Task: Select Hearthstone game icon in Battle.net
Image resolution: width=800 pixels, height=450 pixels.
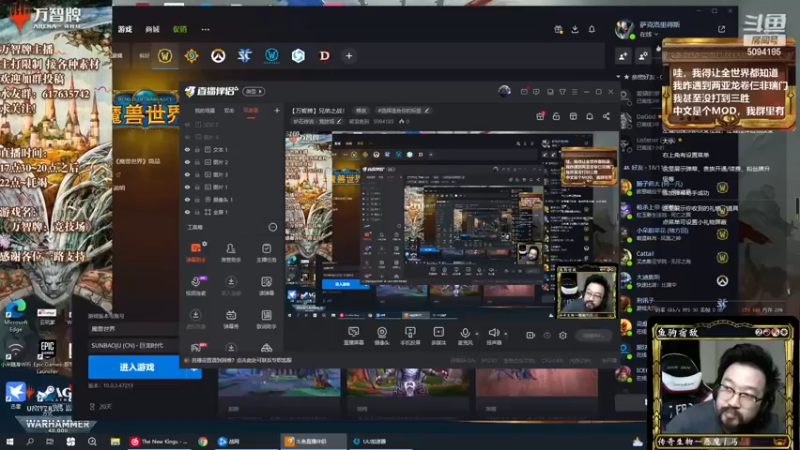Action: pyautogui.click(x=192, y=56)
